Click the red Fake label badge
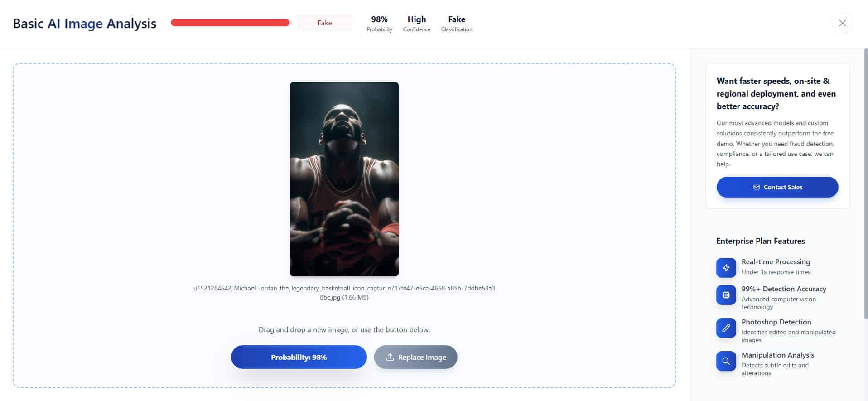Image resolution: width=868 pixels, height=401 pixels. [324, 23]
